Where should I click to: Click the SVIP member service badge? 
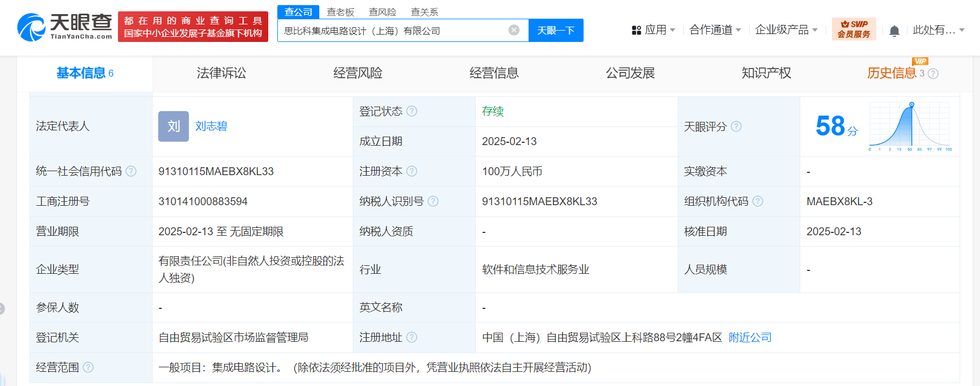(854, 29)
